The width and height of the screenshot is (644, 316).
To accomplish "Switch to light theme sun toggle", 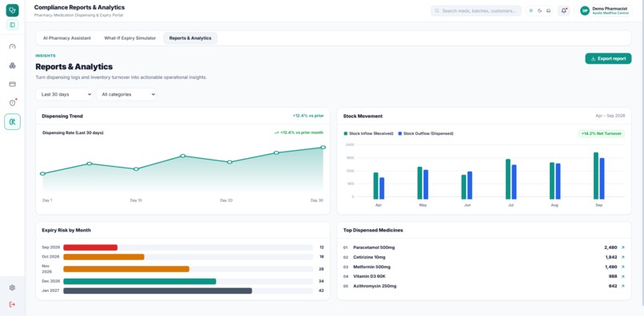I will [531, 10].
